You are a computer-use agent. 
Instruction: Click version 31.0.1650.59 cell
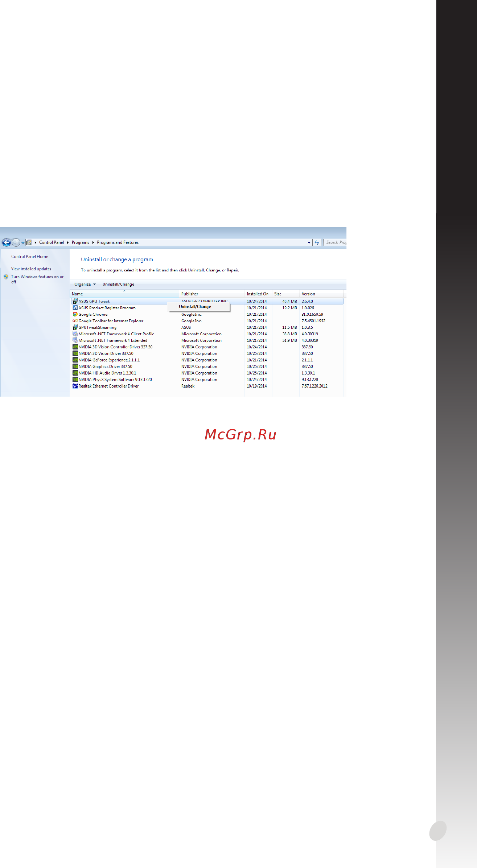pos(312,314)
